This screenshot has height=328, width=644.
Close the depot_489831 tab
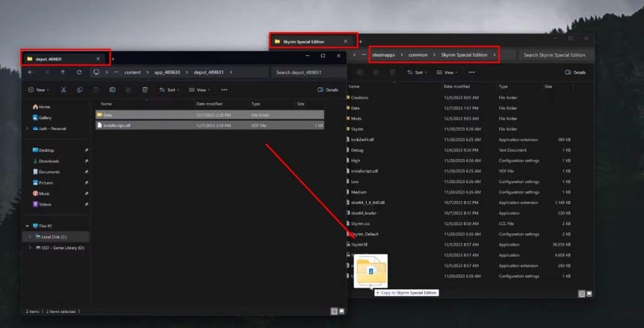(x=97, y=58)
